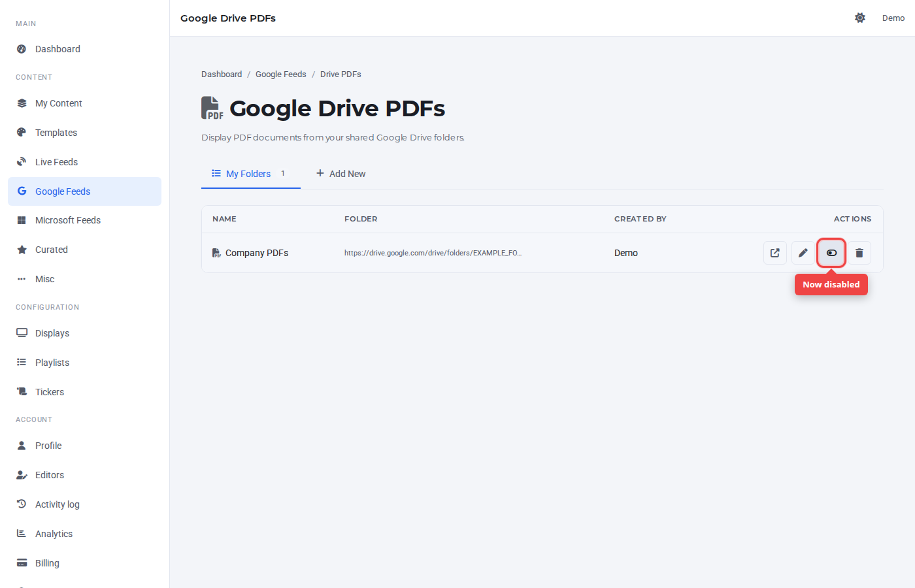Screen dimensions: 915x588
Task: Click the Profile user icon
Action: 22,446
